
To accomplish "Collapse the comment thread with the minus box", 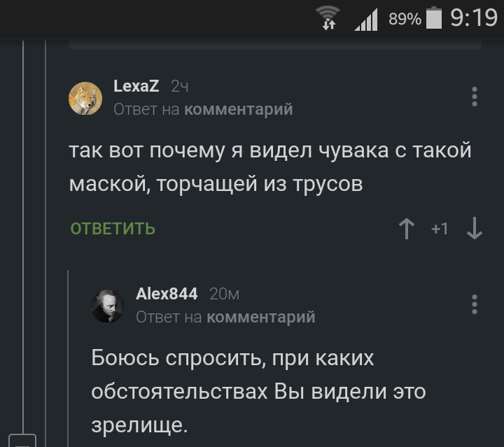I will click(24, 441).
